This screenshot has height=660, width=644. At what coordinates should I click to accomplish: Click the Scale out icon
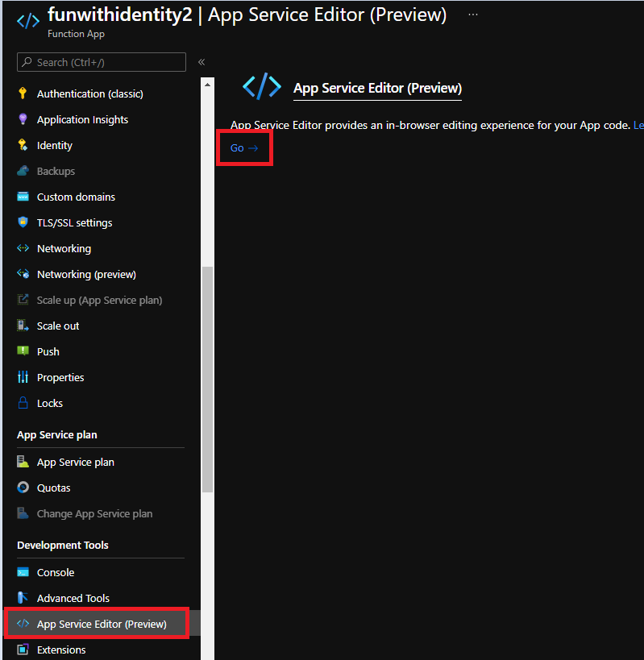coord(23,326)
